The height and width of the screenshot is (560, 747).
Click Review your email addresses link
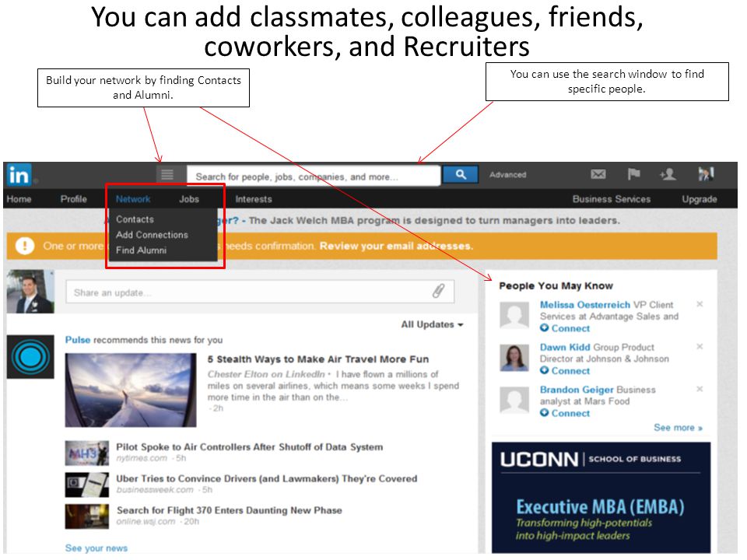pyautogui.click(x=396, y=246)
